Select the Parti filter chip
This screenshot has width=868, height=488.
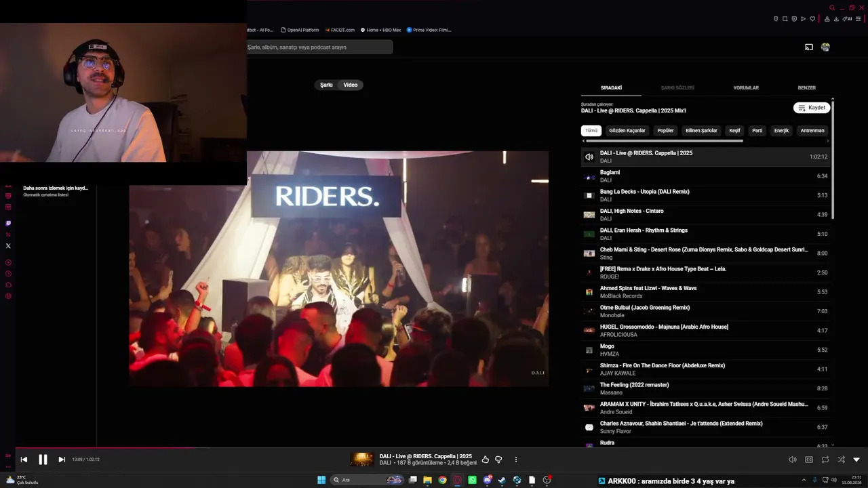[x=757, y=131]
